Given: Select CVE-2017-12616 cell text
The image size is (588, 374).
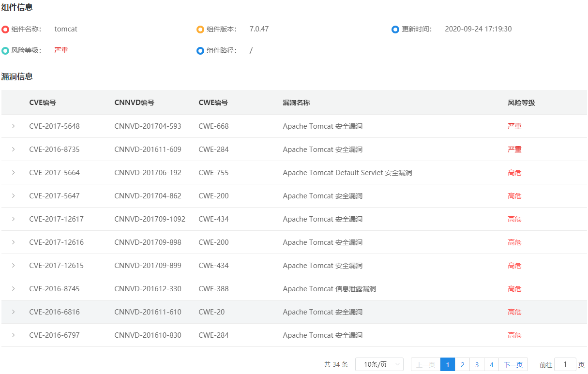Looking at the screenshot, I should tap(56, 242).
